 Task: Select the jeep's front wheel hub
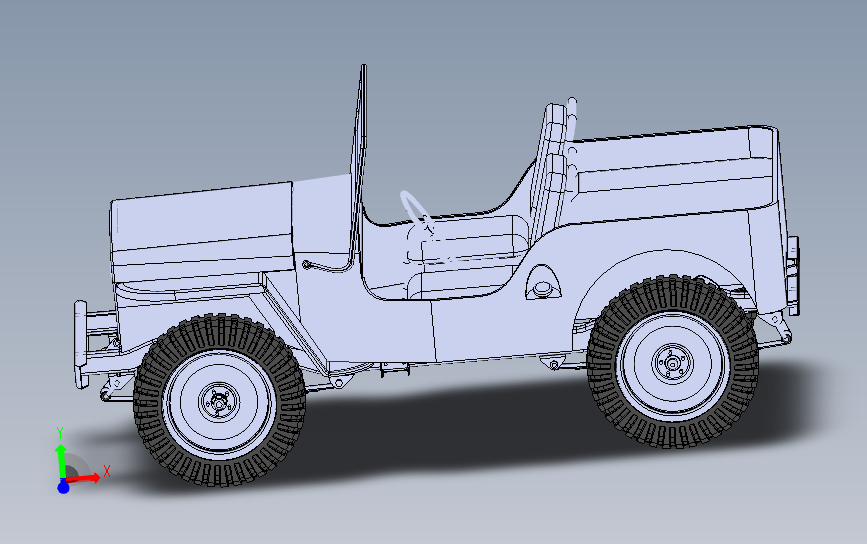pyautogui.click(x=219, y=403)
